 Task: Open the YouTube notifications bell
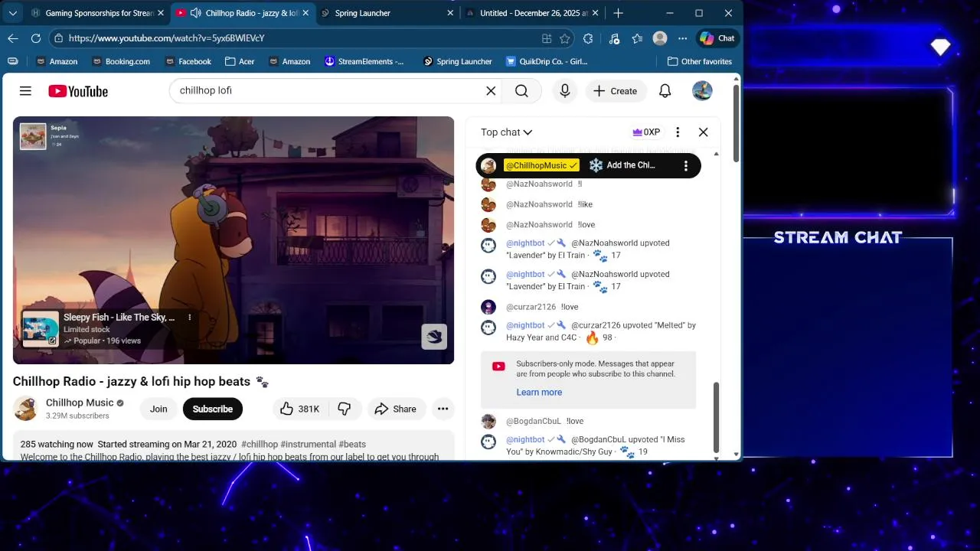click(x=665, y=91)
